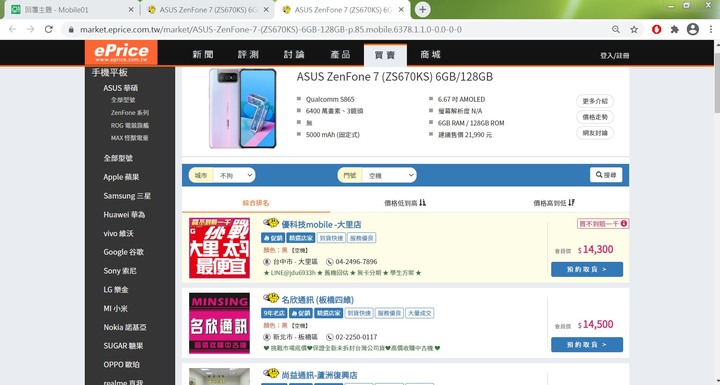Image resolution: width=720 pixels, height=385 pixels.
Task: Open 尚益通訊-蘆洲復興店 store link
Action: pyautogui.click(x=319, y=375)
